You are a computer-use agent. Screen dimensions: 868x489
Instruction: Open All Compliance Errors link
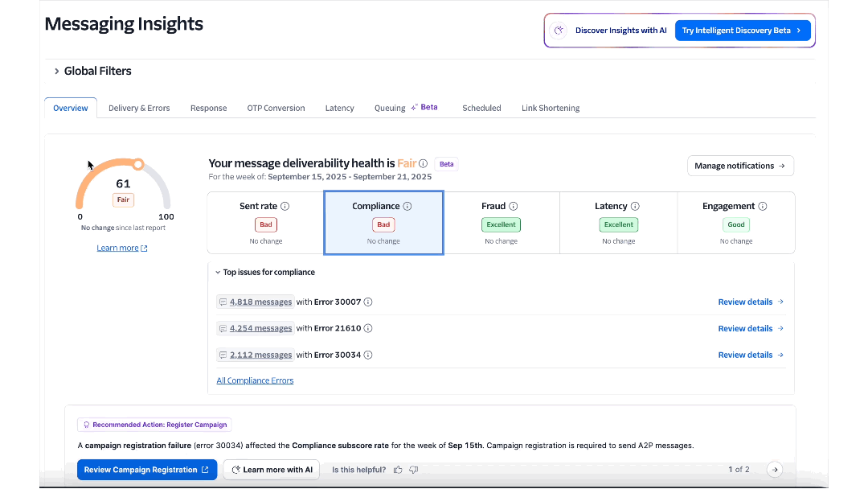click(x=255, y=380)
